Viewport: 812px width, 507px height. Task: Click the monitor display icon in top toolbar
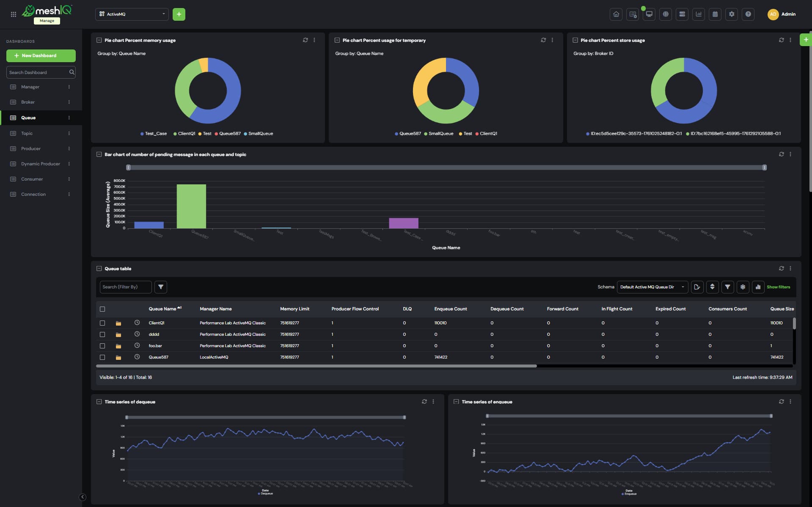point(649,14)
